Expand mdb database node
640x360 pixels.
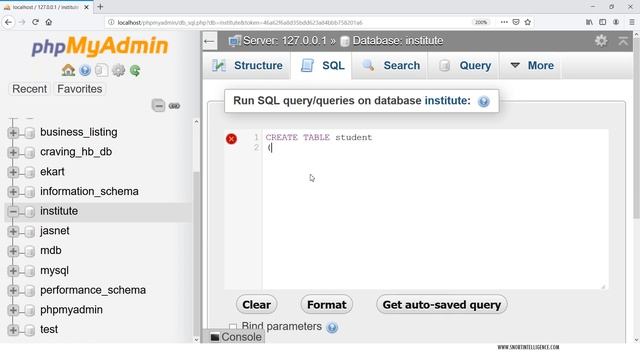tap(13, 251)
